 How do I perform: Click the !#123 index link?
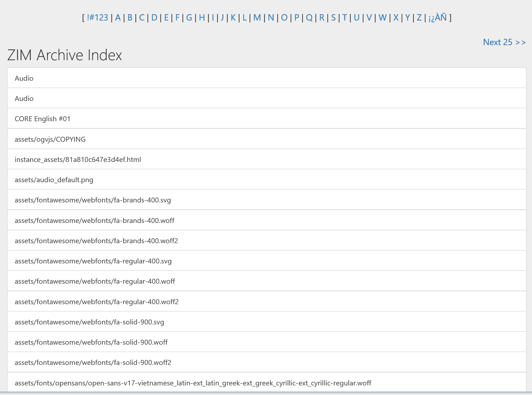click(97, 18)
